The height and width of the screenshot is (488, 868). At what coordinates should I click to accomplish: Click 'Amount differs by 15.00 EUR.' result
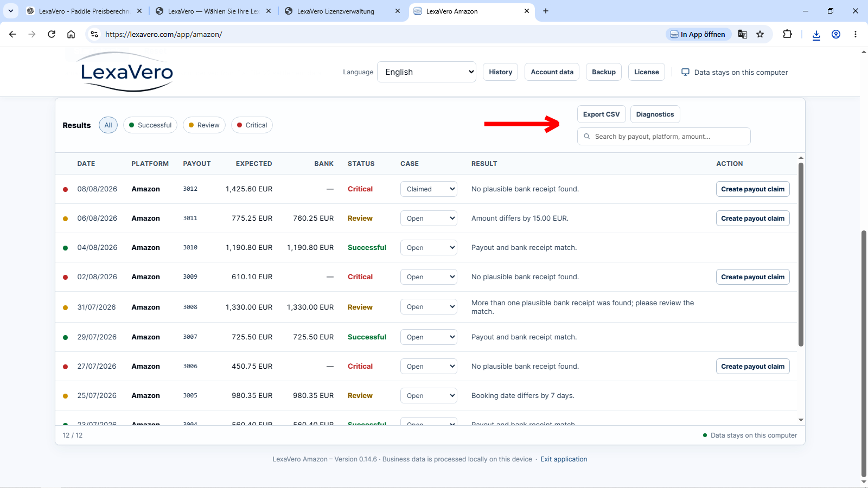[x=520, y=219]
